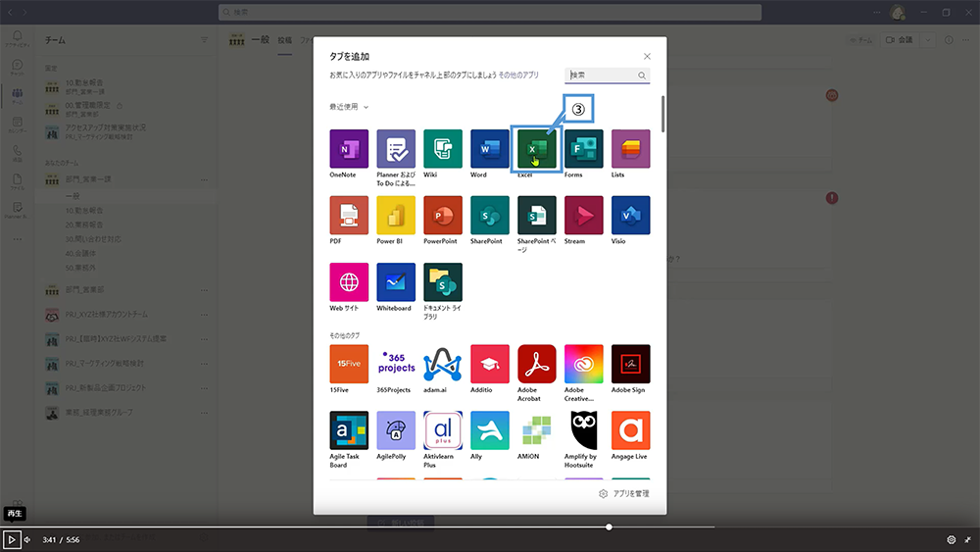Select the Additio app icon
Image resolution: width=980 pixels, height=552 pixels.
(489, 364)
